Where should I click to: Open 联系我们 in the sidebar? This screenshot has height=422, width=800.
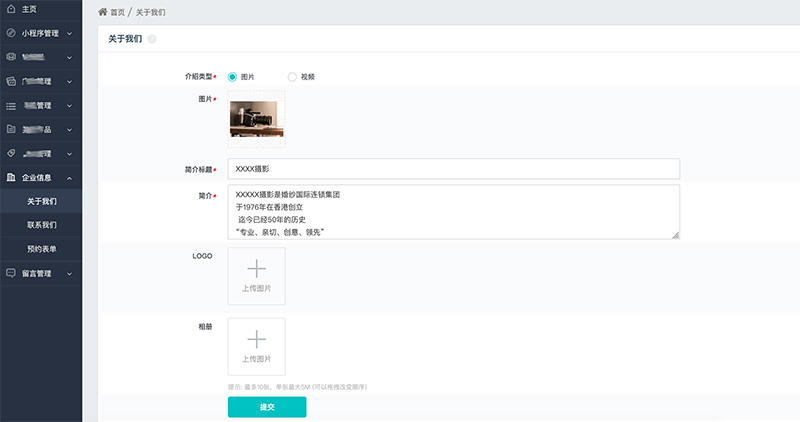point(42,225)
